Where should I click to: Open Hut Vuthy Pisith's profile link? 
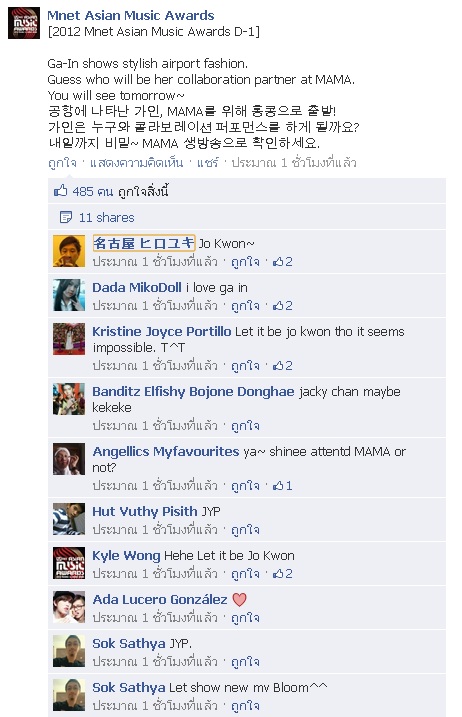point(145,511)
